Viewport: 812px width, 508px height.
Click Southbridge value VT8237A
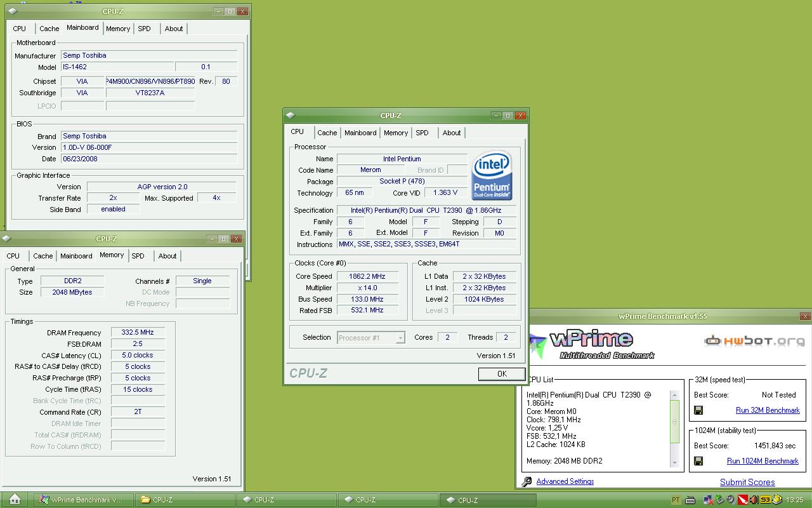click(150, 93)
